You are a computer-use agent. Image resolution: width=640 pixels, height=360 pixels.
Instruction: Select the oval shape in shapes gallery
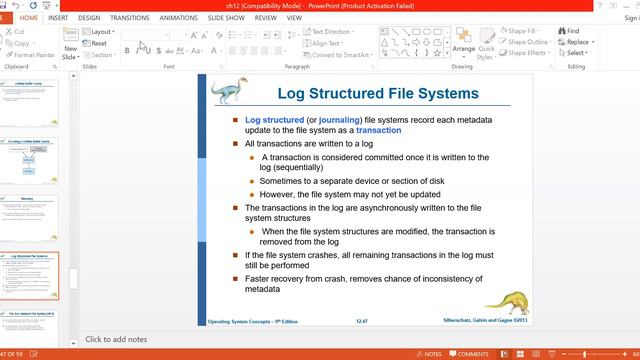tap(427, 31)
